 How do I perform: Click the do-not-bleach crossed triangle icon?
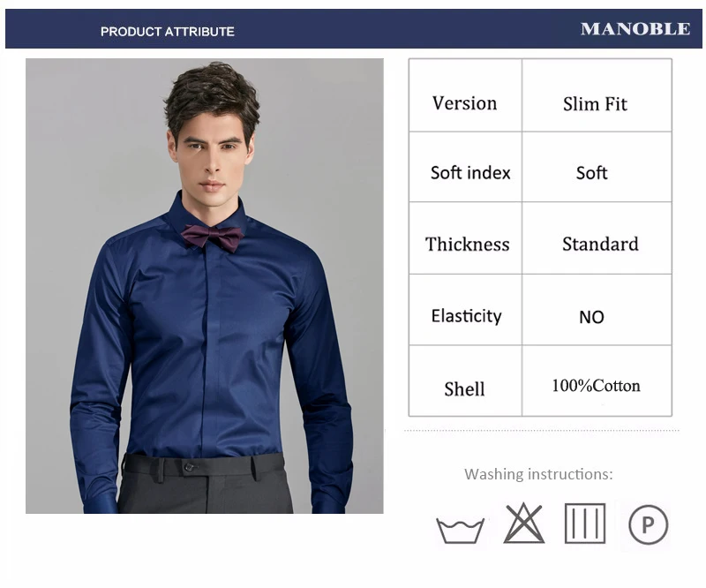coord(523,523)
